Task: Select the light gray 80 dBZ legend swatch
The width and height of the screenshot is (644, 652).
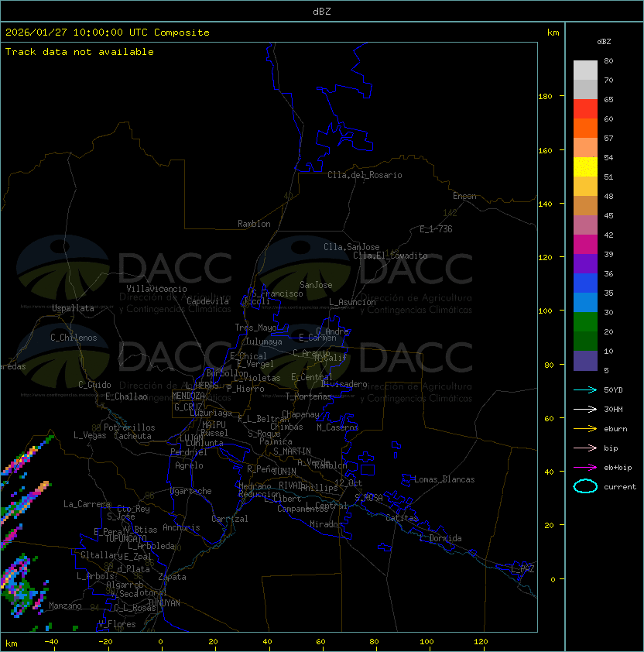Action: pos(585,70)
